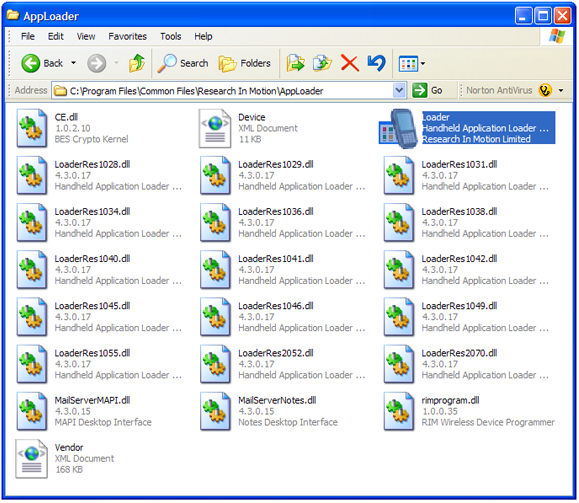Click the green Back arrow icon
The width and height of the screenshot is (579, 503).
click(x=30, y=63)
